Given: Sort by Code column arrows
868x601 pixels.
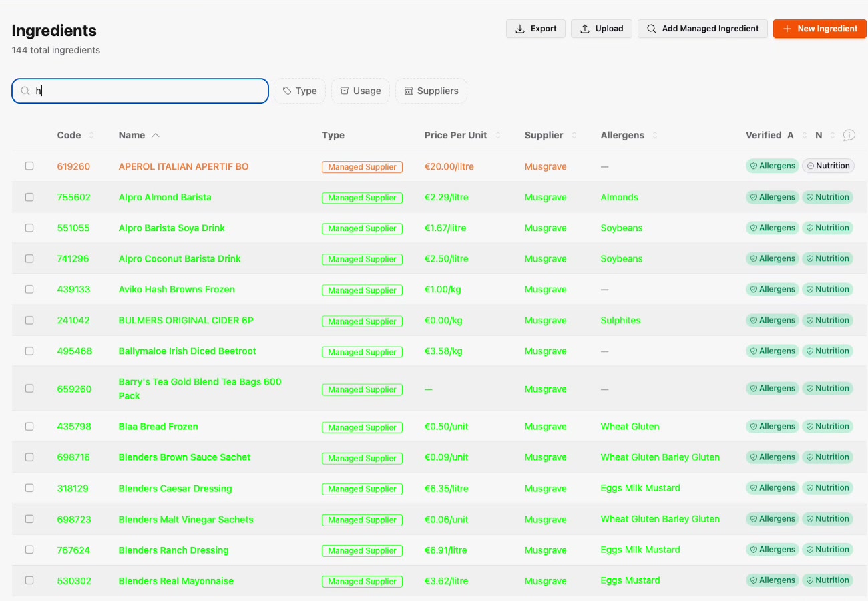Looking at the screenshot, I should tap(91, 135).
